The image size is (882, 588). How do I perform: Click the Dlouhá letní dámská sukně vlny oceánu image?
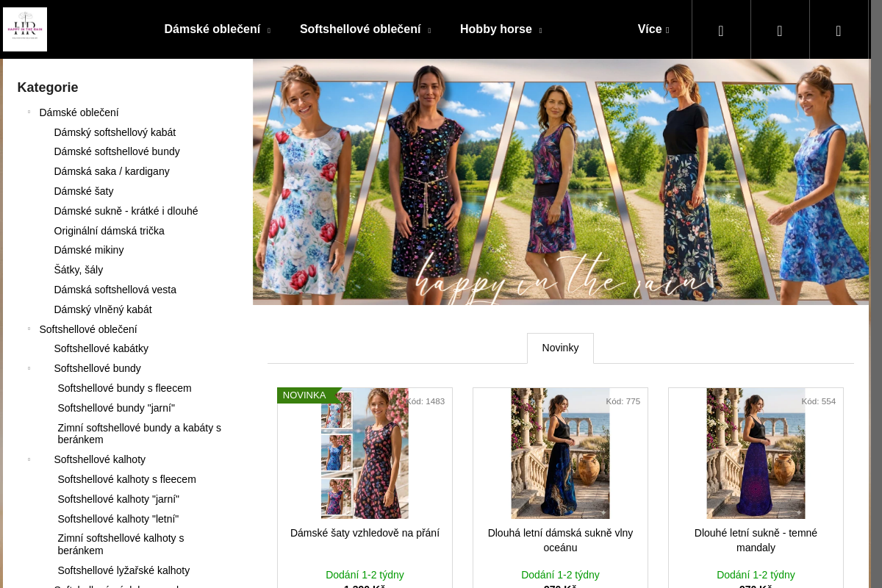(560, 453)
